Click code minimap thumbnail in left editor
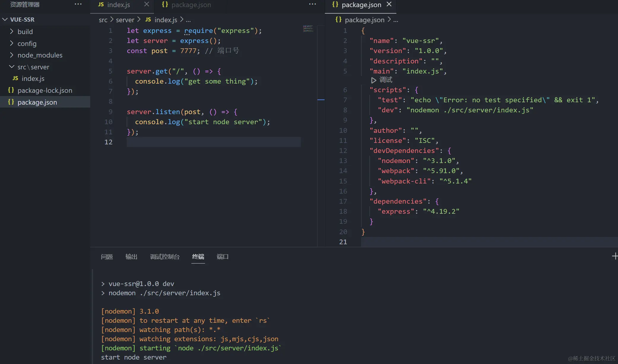 tap(308, 29)
